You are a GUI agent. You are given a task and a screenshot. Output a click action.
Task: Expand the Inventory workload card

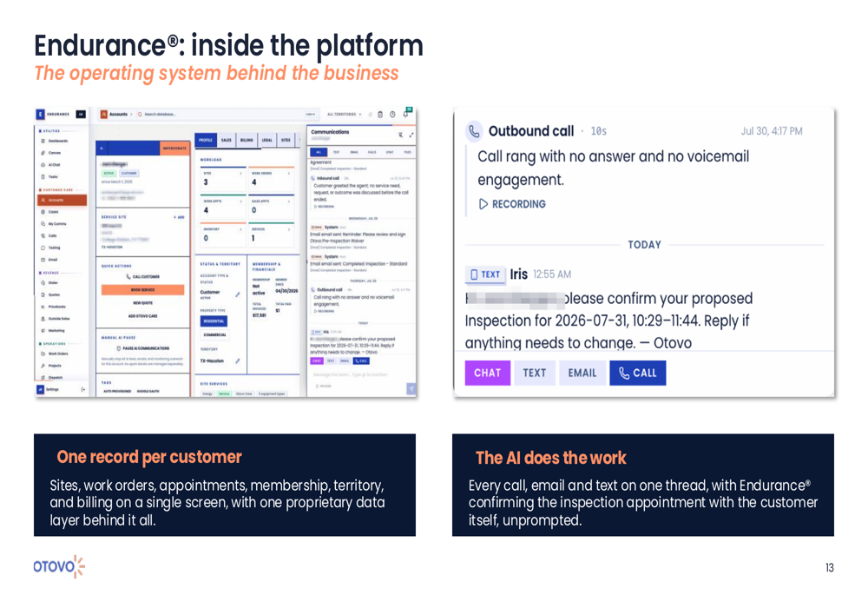223,235
